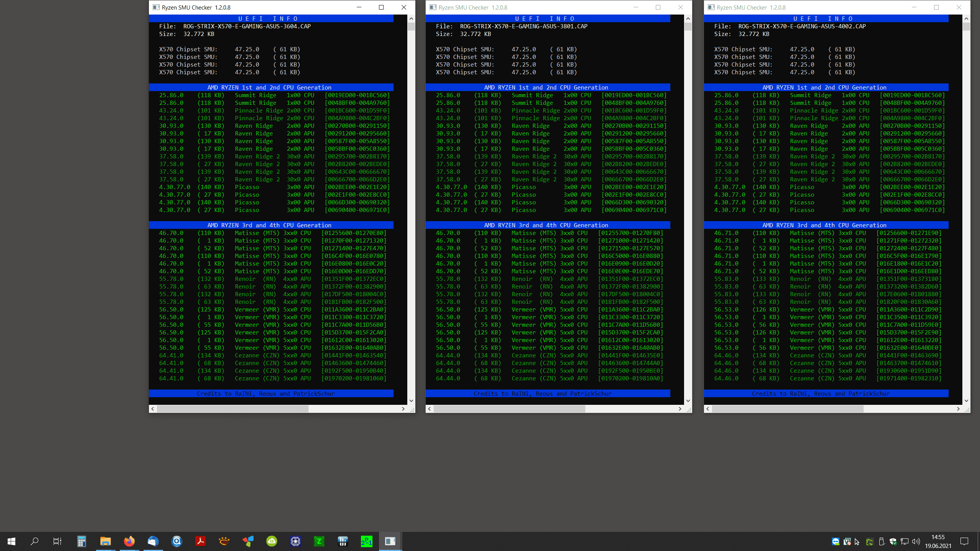Open Windows Security shield tray icon
The width and height of the screenshot is (980, 551).
coord(893,541)
